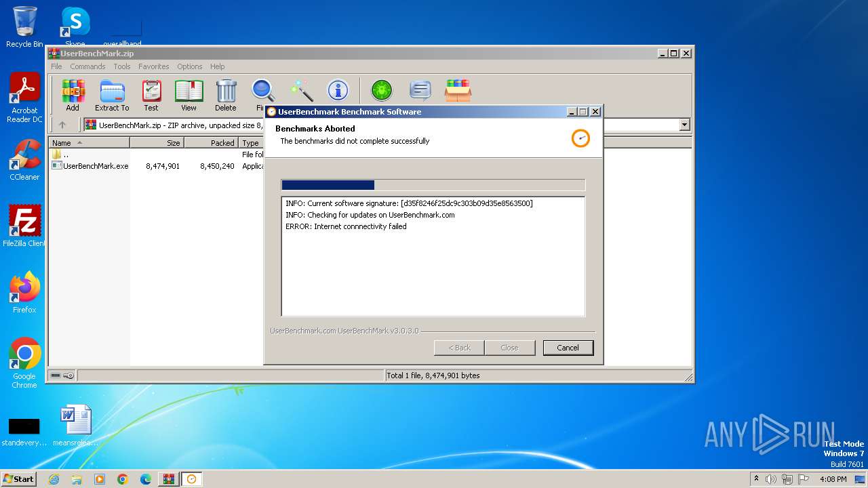
Task: Open the Help menu
Action: click(x=218, y=66)
